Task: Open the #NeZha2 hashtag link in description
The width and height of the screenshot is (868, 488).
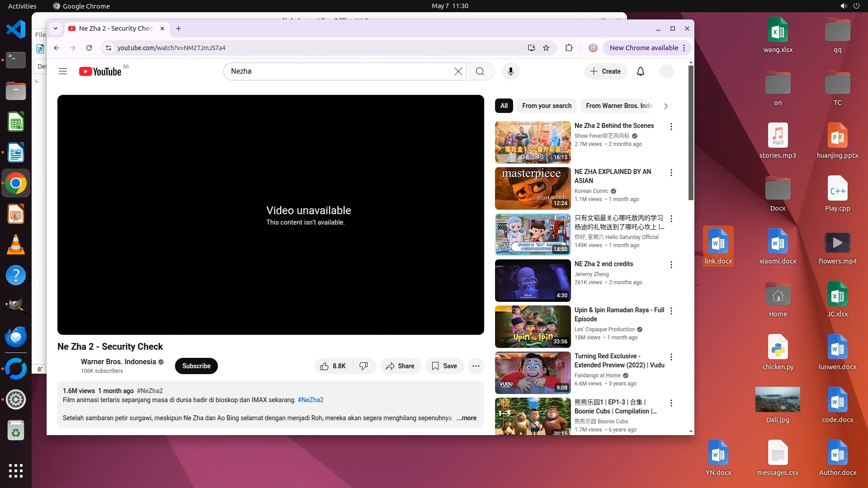Action: [x=310, y=400]
